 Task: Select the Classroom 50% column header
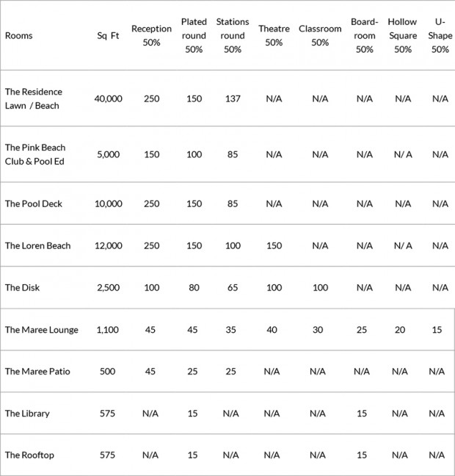click(x=320, y=35)
